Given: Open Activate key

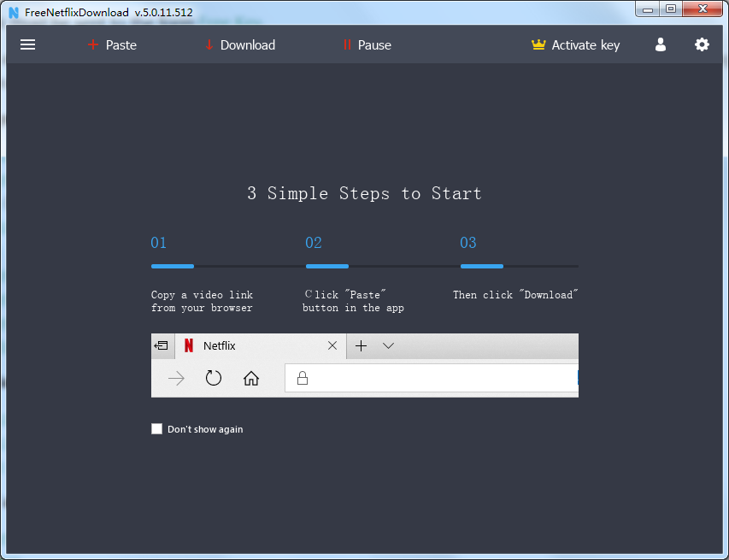Looking at the screenshot, I should click(x=575, y=44).
